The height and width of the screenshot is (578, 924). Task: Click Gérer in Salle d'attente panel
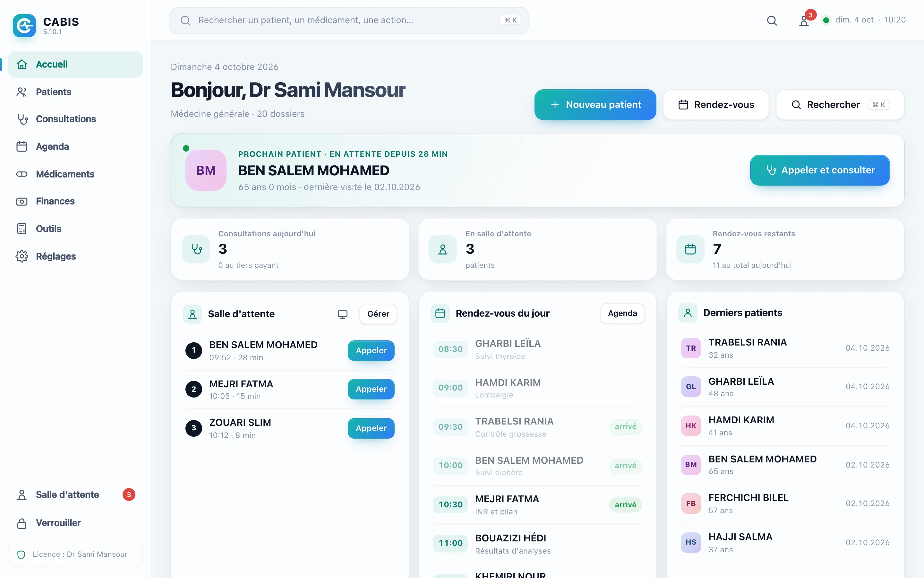click(378, 314)
